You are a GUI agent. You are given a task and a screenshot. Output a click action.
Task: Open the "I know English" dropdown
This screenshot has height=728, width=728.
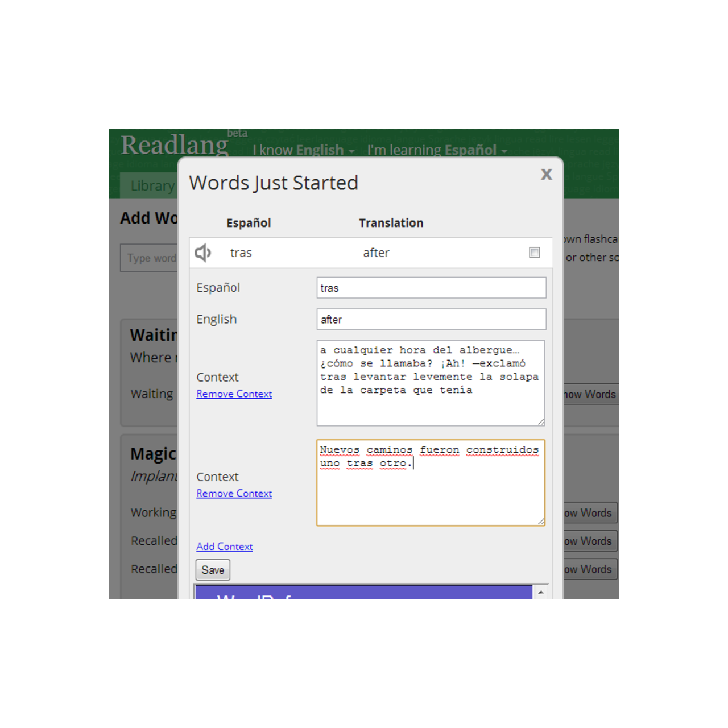click(x=303, y=150)
